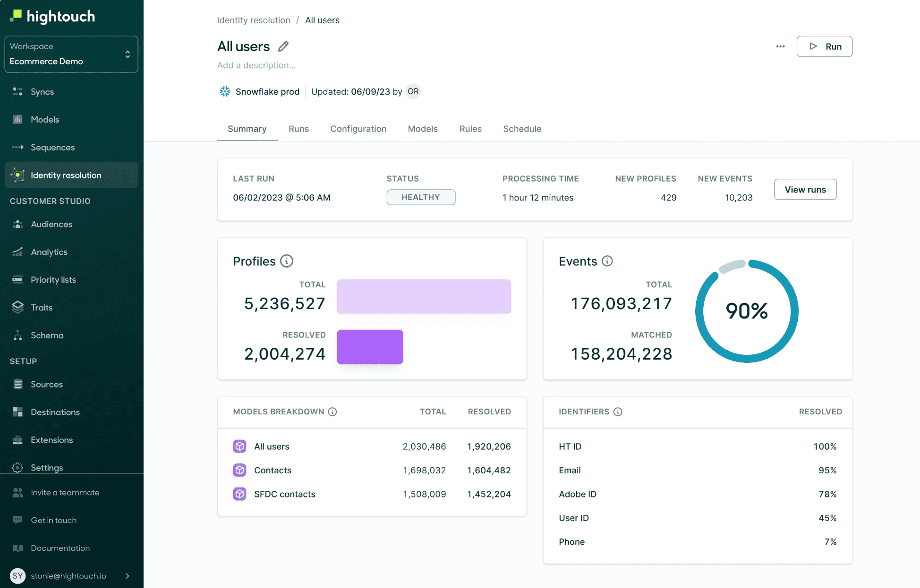Viewport: 920px width, 588px height.
Task: Expand the Ecommerce Demo workspace selector
Action: (x=71, y=54)
